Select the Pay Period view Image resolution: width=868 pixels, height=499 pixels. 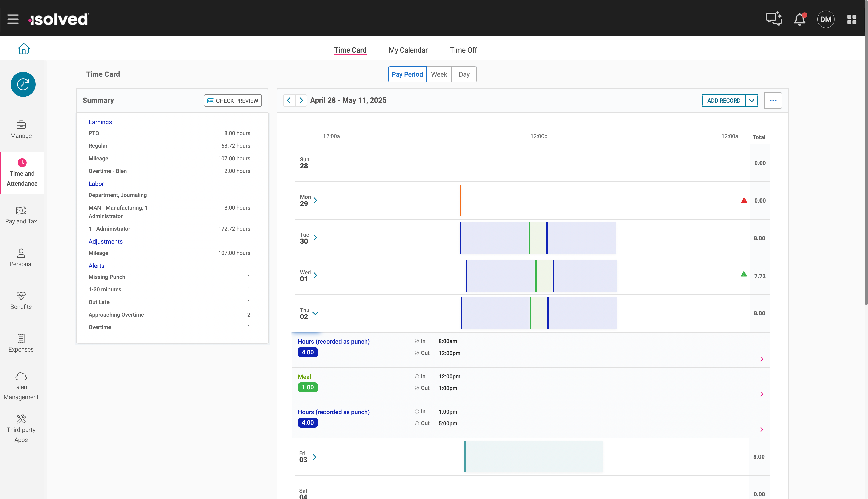[407, 74]
